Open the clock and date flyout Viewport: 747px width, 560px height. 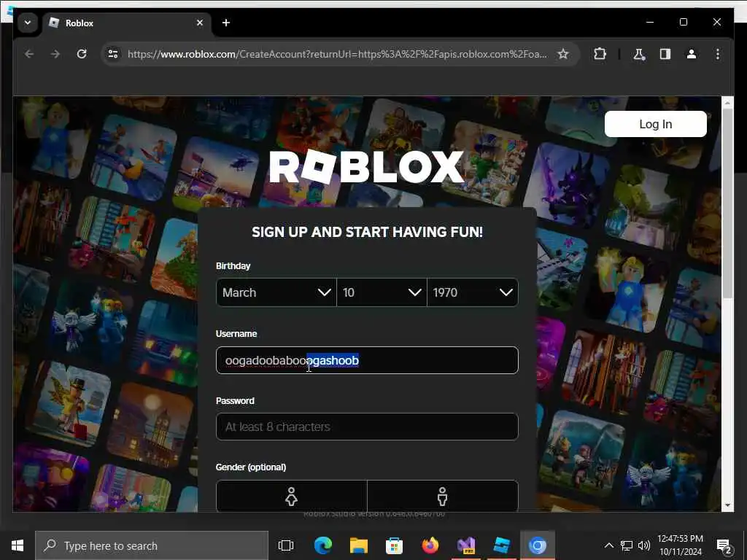[x=681, y=545]
